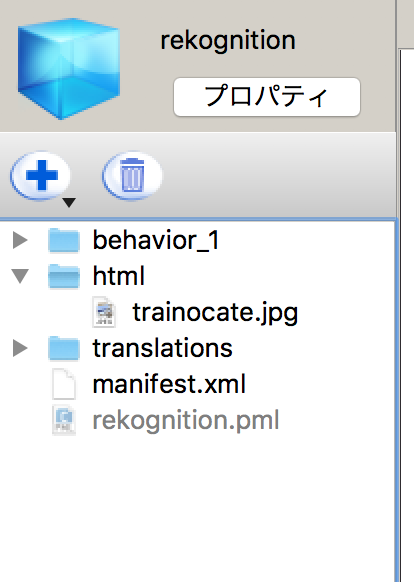The width and height of the screenshot is (414, 582).
Task: Click the trainocate.jpg image file icon
Action: pyautogui.click(x=104, y=312)
